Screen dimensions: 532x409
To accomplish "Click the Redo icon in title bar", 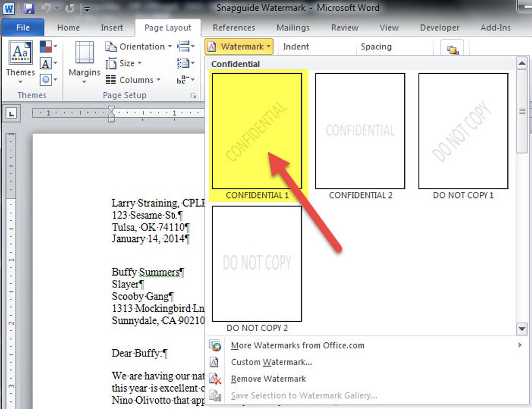I will click(x=70, y=8).
